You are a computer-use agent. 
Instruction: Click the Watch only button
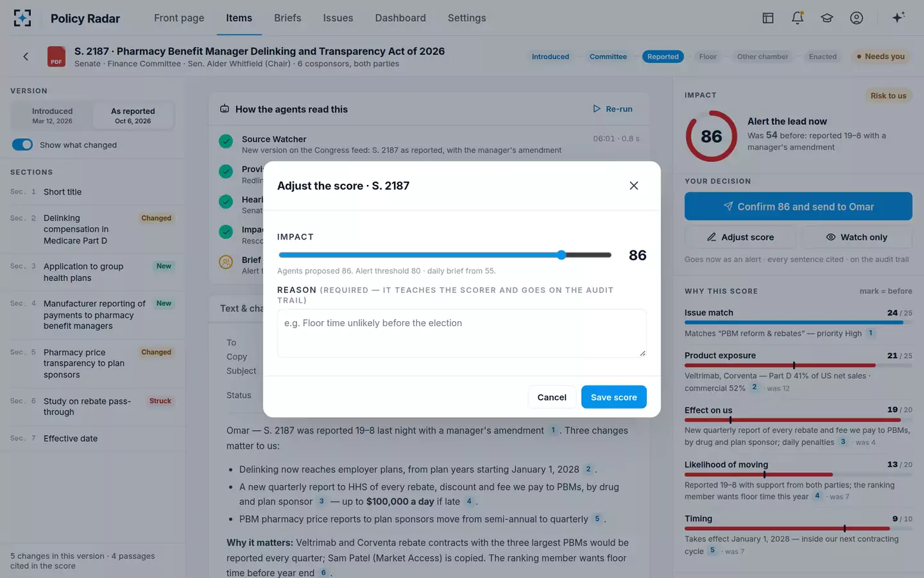856,237
